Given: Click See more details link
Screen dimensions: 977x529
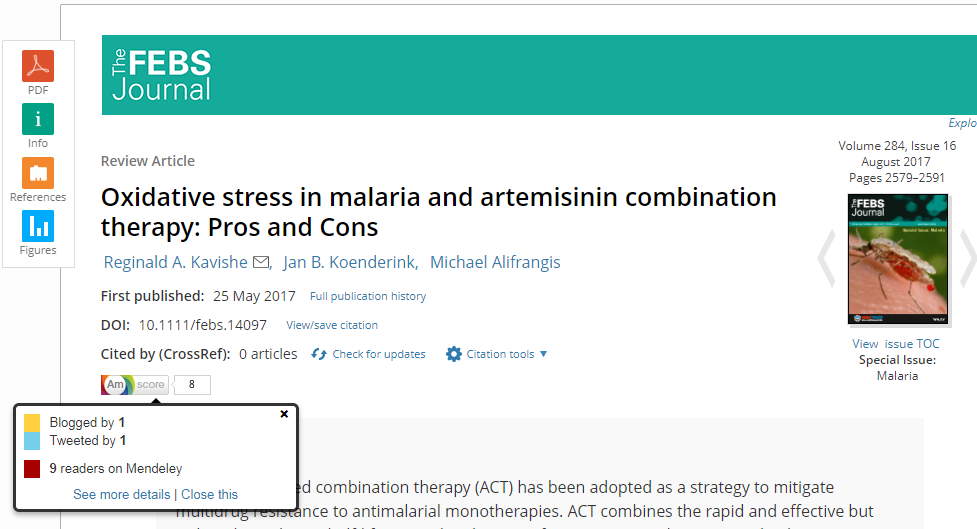Looking at the screenshot, I should [x=122, y=494].
